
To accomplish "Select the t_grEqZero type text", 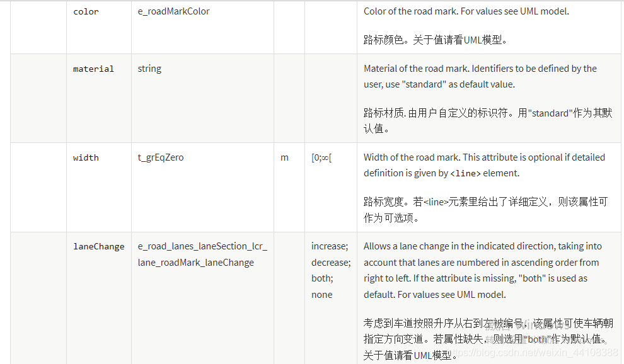I will [x=161, y=157].
